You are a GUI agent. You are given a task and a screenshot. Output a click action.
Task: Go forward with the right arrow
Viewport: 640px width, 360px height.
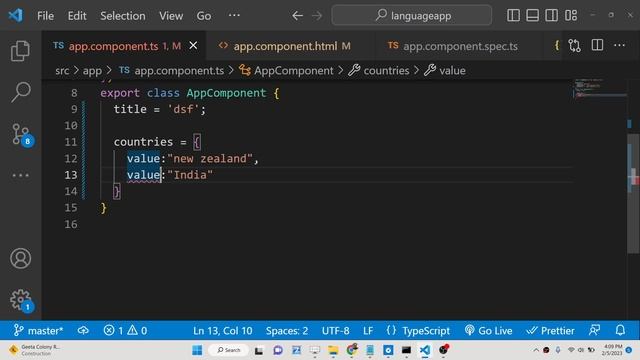[x=317, y=16]
